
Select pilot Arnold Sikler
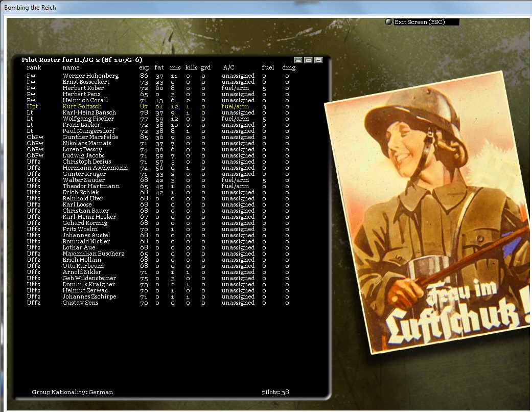tap(82, 271)
